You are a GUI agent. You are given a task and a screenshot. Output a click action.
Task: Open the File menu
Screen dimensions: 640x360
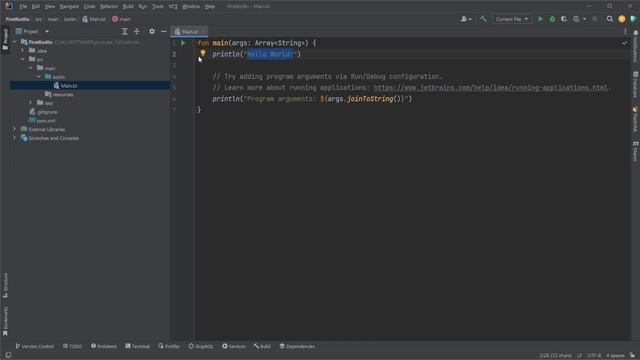(x=23, y=7)
